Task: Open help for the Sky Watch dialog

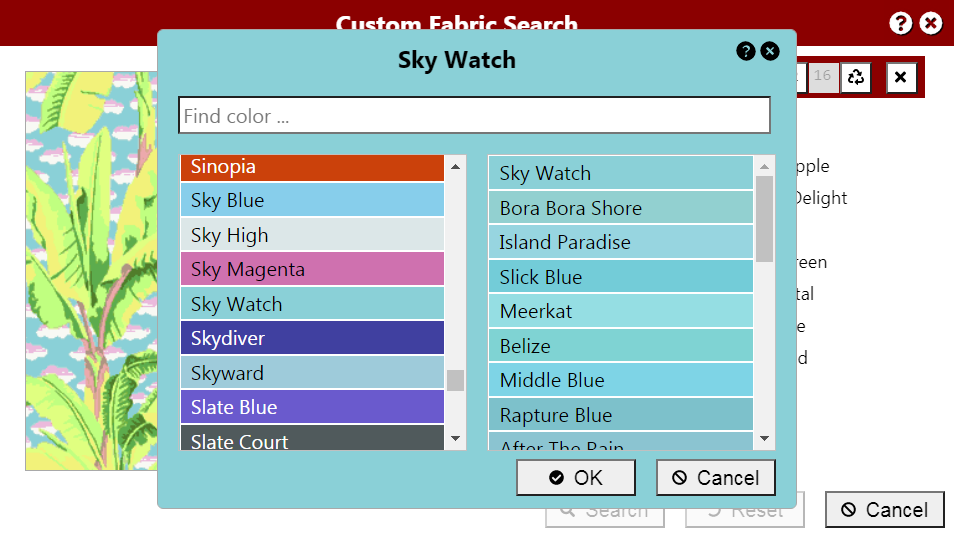Action: (x=745, y=51)
